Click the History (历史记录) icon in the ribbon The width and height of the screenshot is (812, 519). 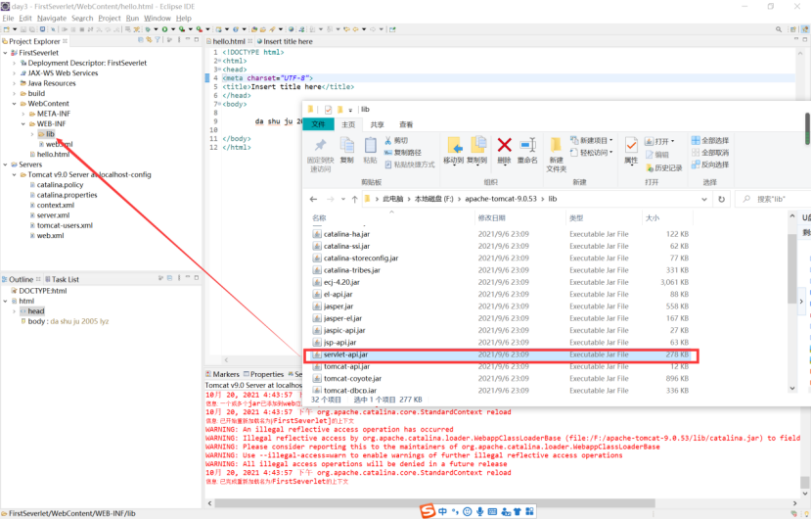point(651,168)
